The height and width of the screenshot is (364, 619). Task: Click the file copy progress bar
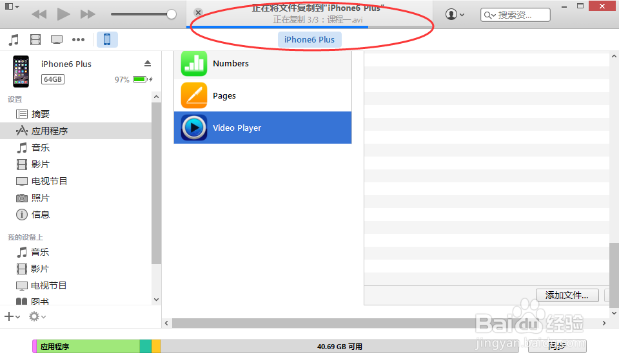[x=310, y=27]
